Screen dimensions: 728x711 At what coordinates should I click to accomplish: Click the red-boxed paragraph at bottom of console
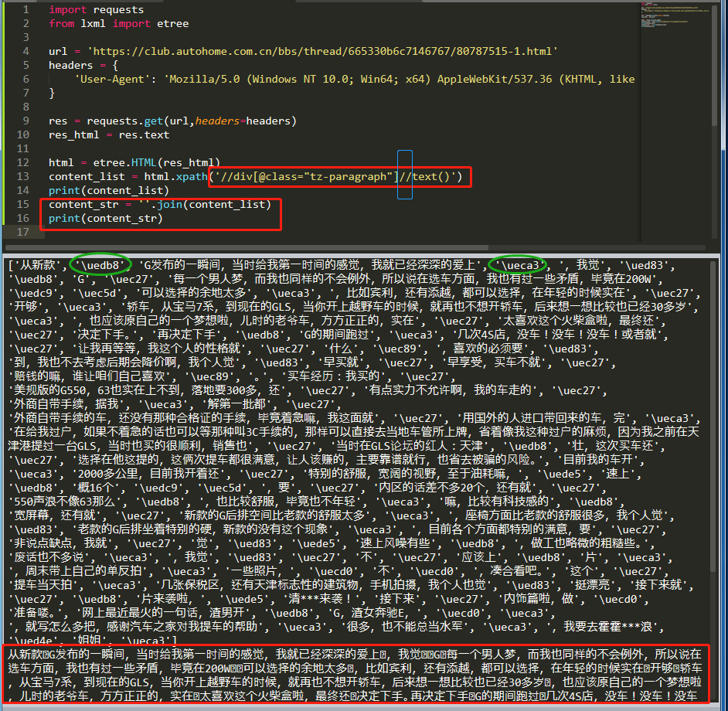click(363, 680)
